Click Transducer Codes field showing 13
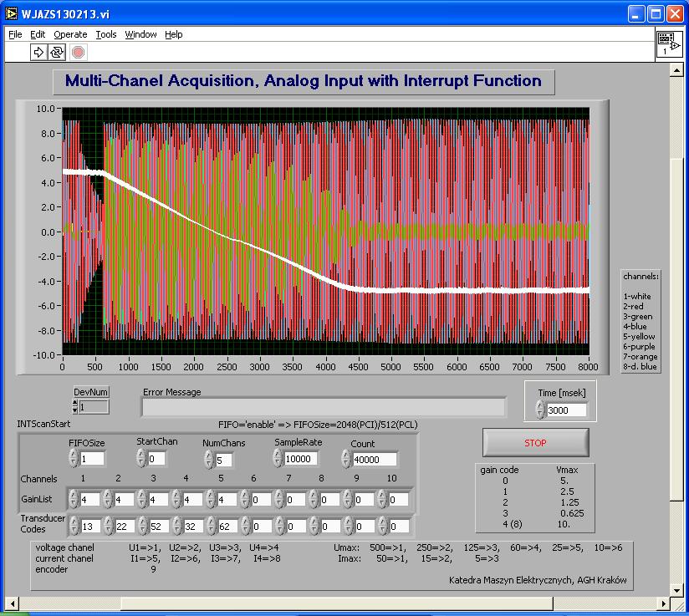This screenshot has height=616, width=689. [91, 526]
